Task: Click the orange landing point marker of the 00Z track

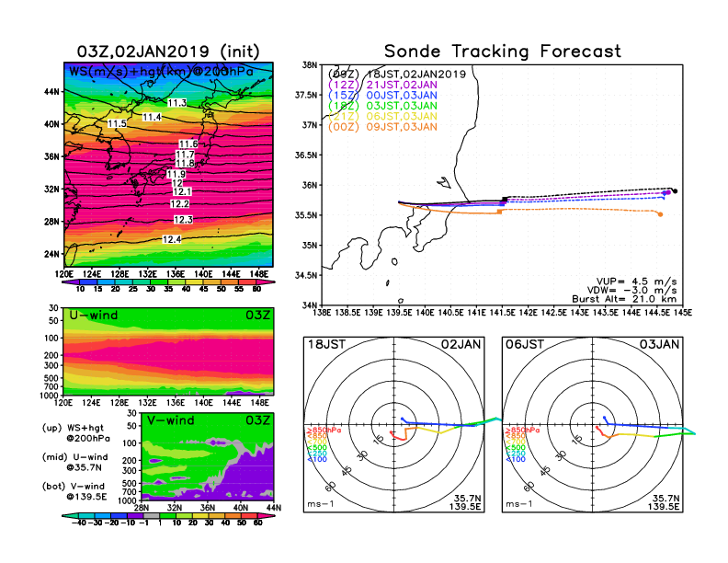Action: (660, 214)
